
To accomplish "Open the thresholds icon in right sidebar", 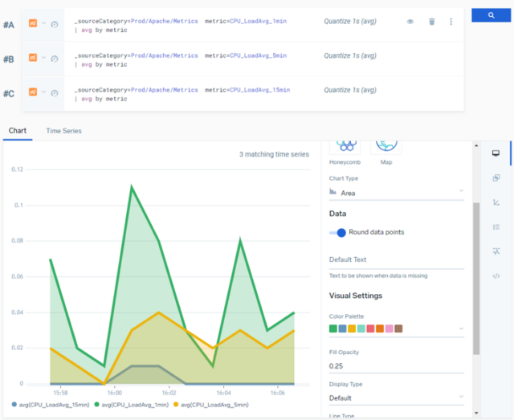I will click(496, 251).
